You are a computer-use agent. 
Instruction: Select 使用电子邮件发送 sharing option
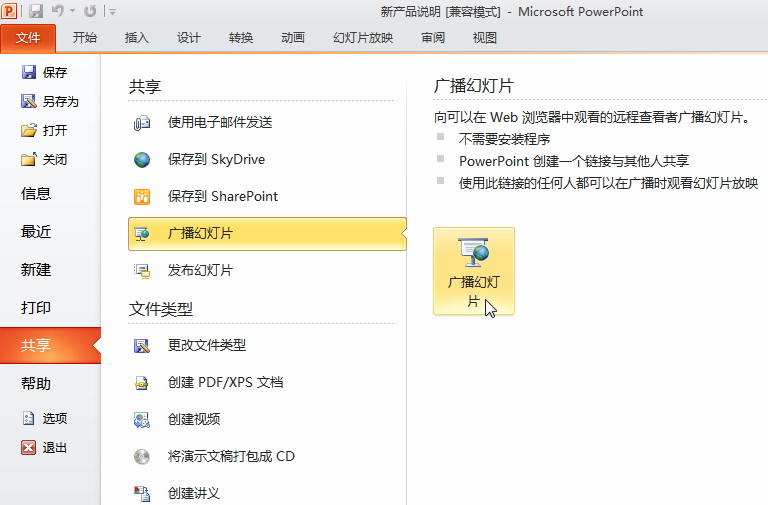point(219,122)
